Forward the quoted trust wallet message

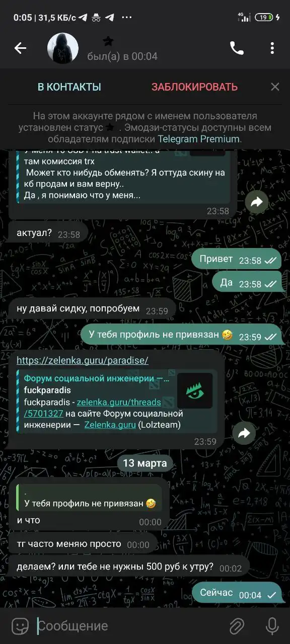click(257, 202)
